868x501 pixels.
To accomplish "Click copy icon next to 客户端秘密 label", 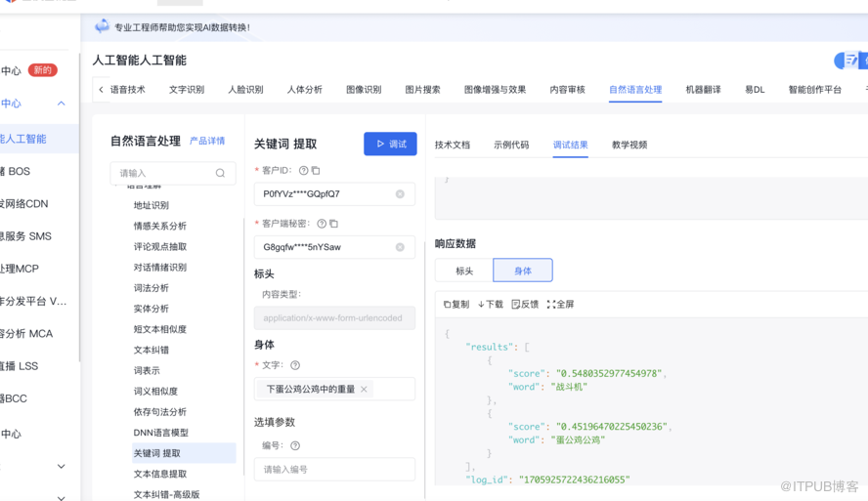I will (x=333, y=224).
